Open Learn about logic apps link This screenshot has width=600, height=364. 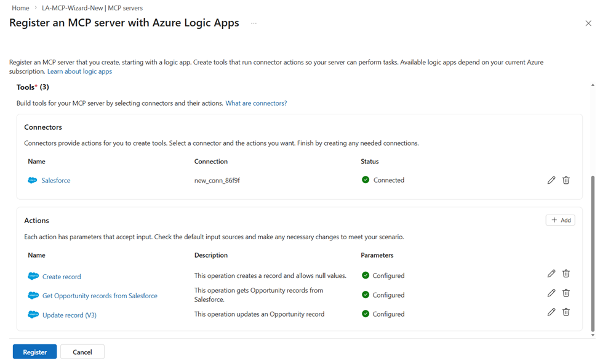[x=79, y=71]
